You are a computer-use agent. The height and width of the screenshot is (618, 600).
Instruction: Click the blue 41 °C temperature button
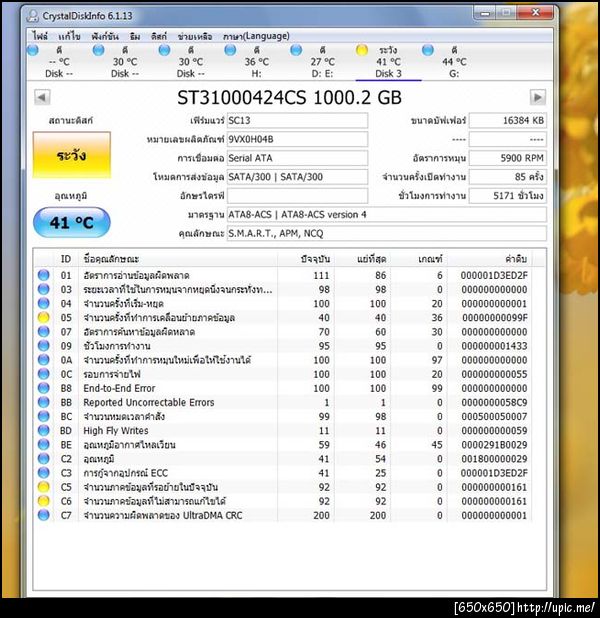72,223
